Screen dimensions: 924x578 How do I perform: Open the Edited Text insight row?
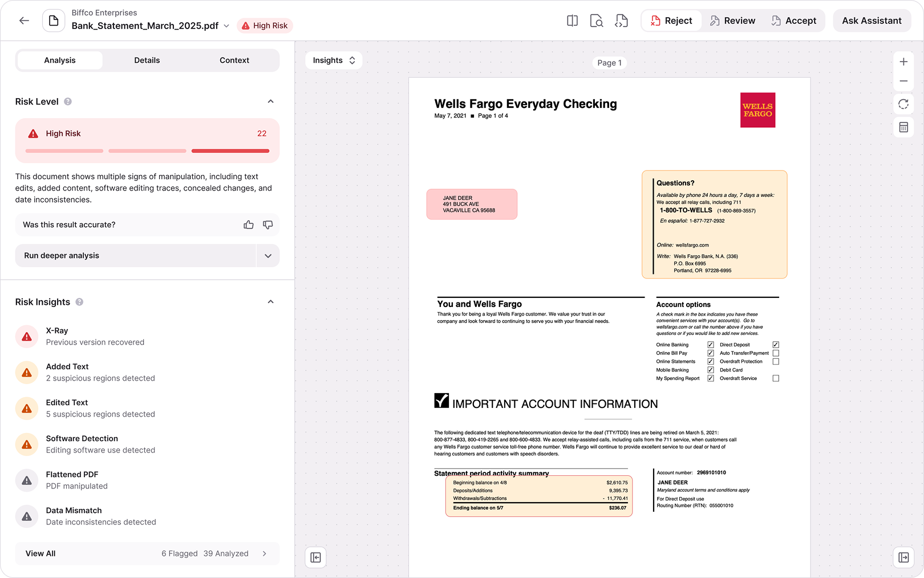147,409
